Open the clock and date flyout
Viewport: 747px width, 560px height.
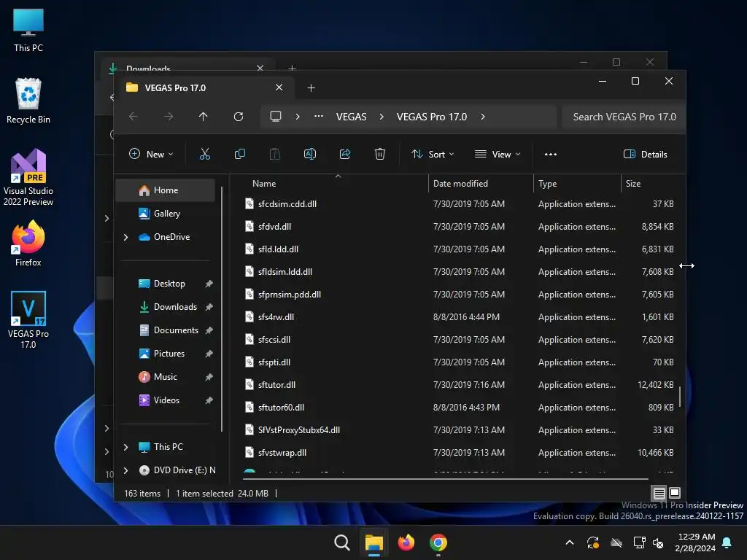click(x=694, y=542)
